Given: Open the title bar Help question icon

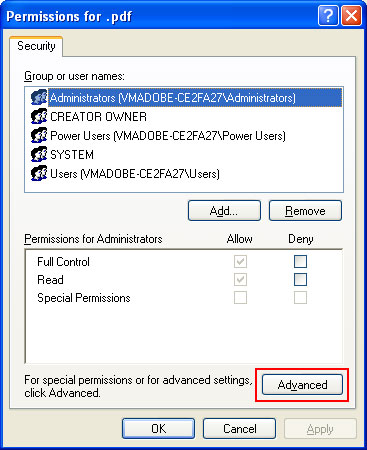Looking at the screenshot, I should [328, 16].
